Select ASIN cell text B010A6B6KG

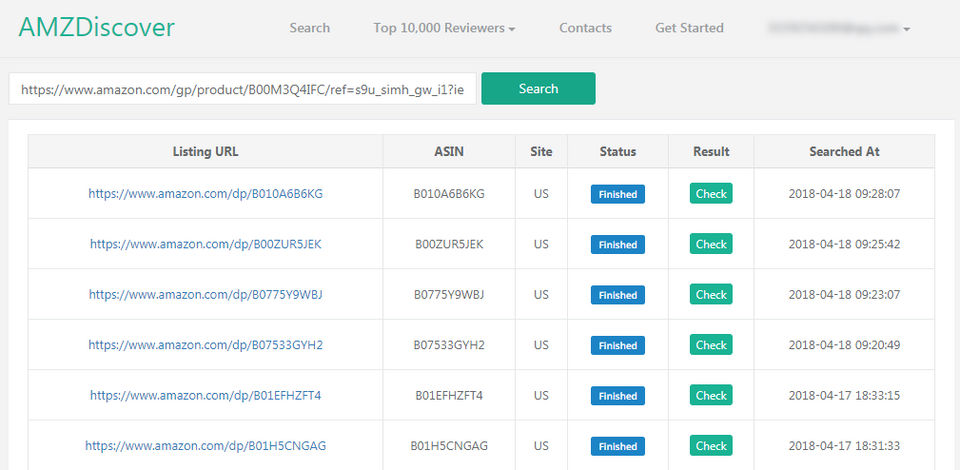click(449, 194)
